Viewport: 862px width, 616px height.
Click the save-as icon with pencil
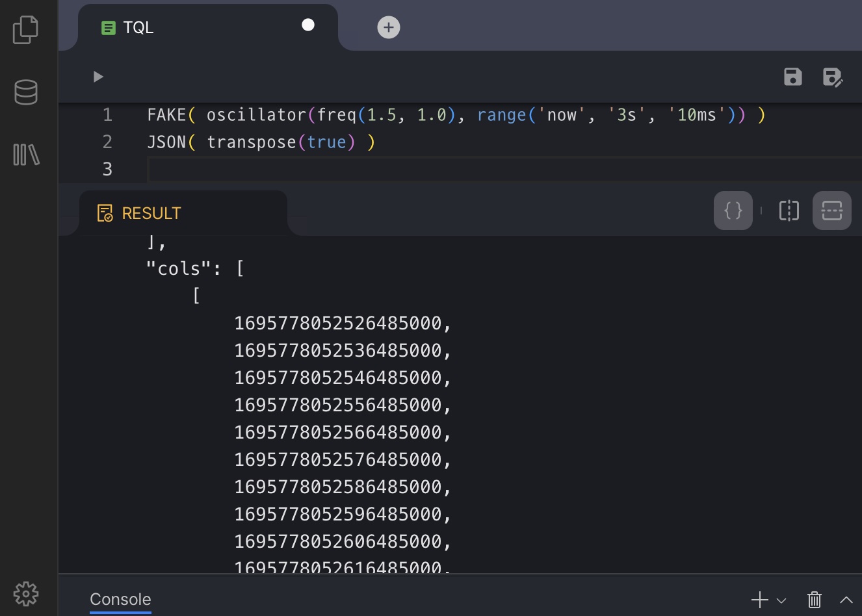click(832, 77)
